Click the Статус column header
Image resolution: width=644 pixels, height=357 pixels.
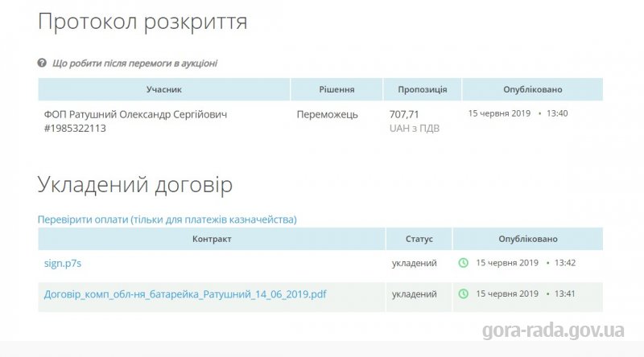(419, 239)
